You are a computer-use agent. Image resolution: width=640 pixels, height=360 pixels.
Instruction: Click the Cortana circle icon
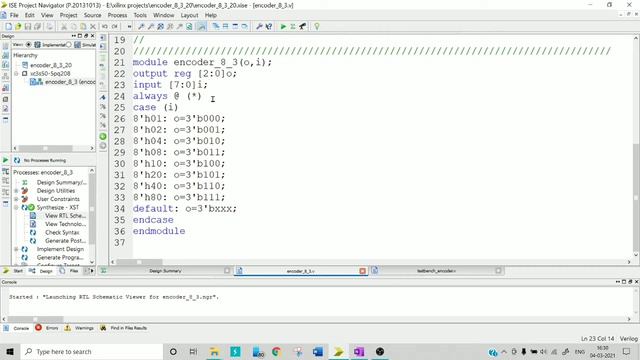tap(173, 351)
